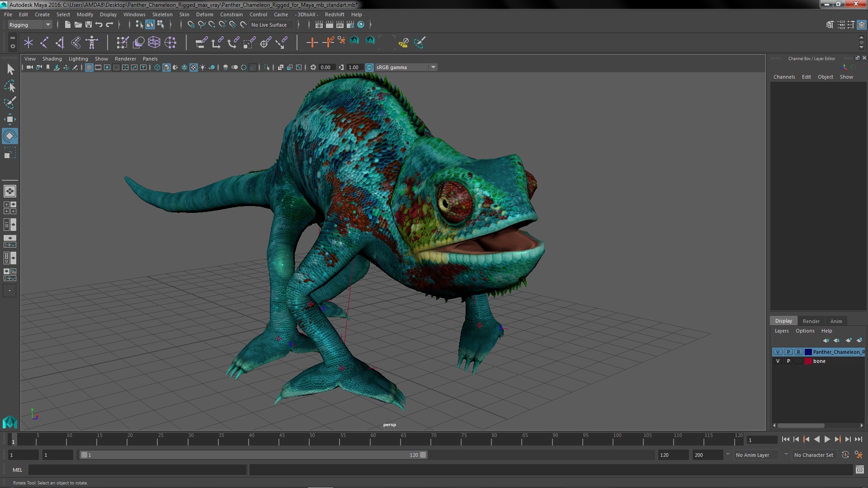Image resolution: width=868 pixels, height=488 pixels.
Task: Open the Skeleton menu
Action: click(x=162, y=14)
